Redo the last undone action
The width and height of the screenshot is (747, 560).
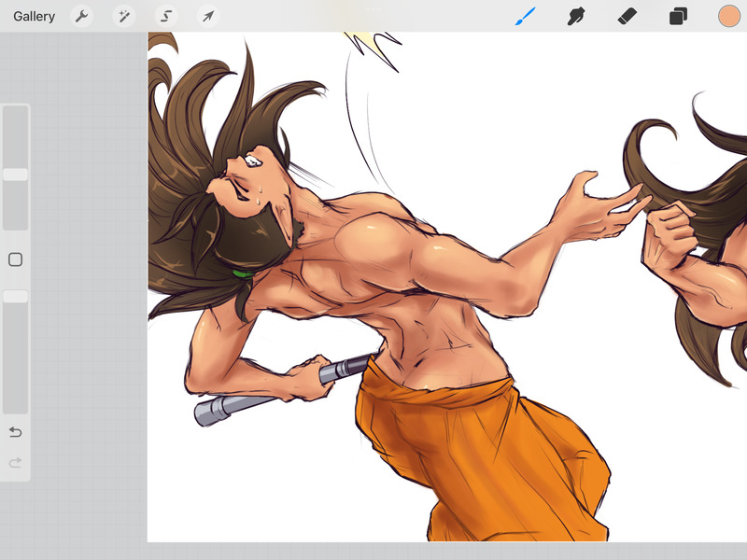pos(15,462)
